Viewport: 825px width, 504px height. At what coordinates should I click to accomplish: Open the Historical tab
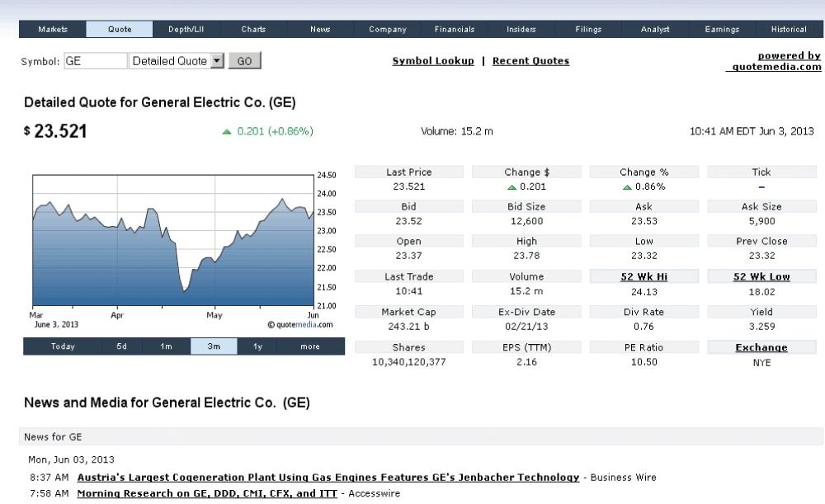coord(788,29)
